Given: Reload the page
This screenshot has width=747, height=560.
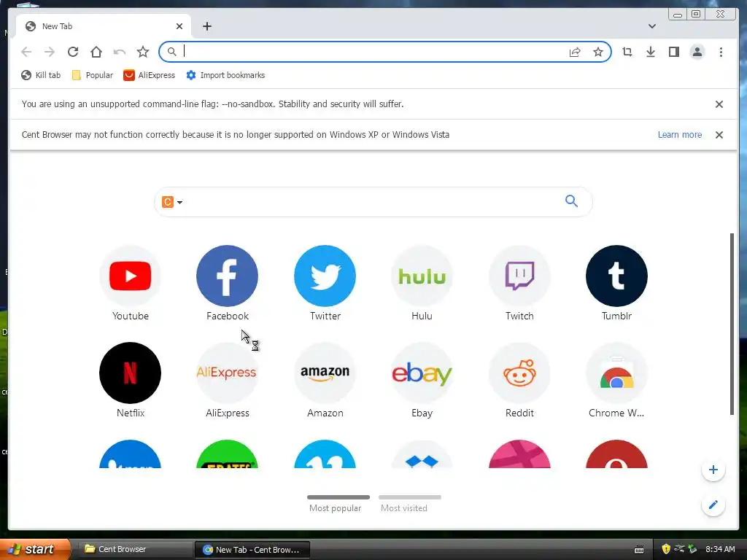Looking at the screenshot, I should pos(73,52).
